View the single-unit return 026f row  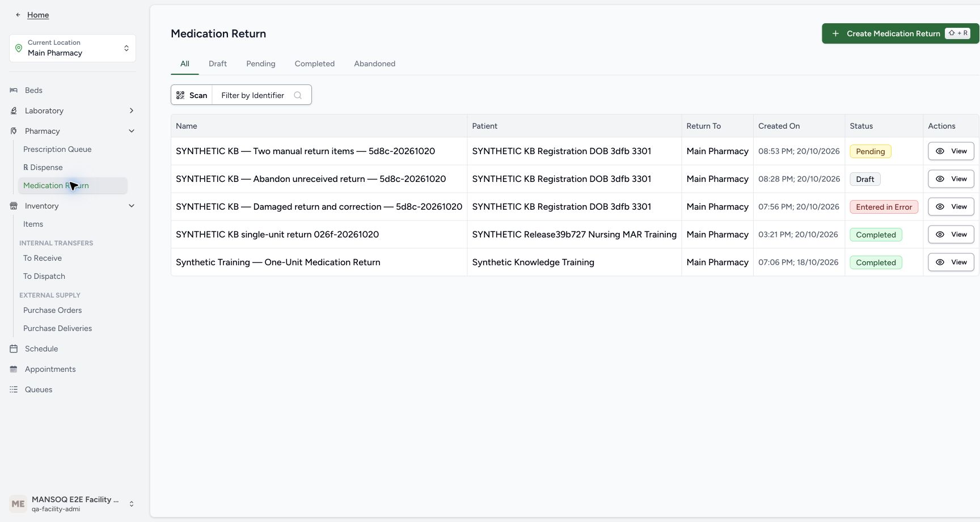click(951, 235)
